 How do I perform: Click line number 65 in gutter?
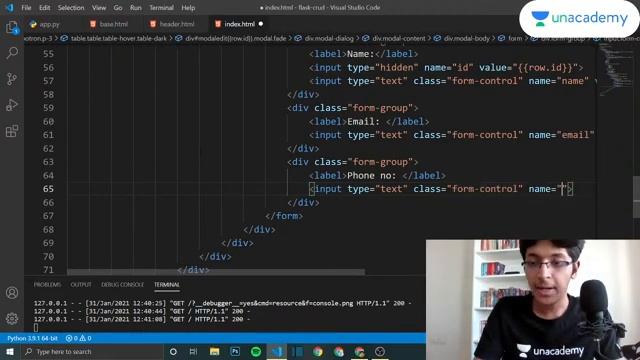click(48, 189)
